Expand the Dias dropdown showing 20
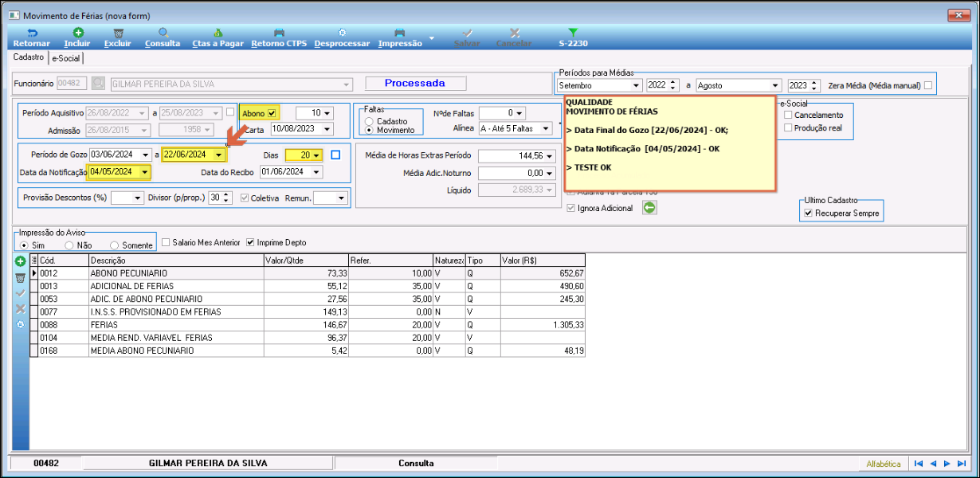 [x=317, y=155]
